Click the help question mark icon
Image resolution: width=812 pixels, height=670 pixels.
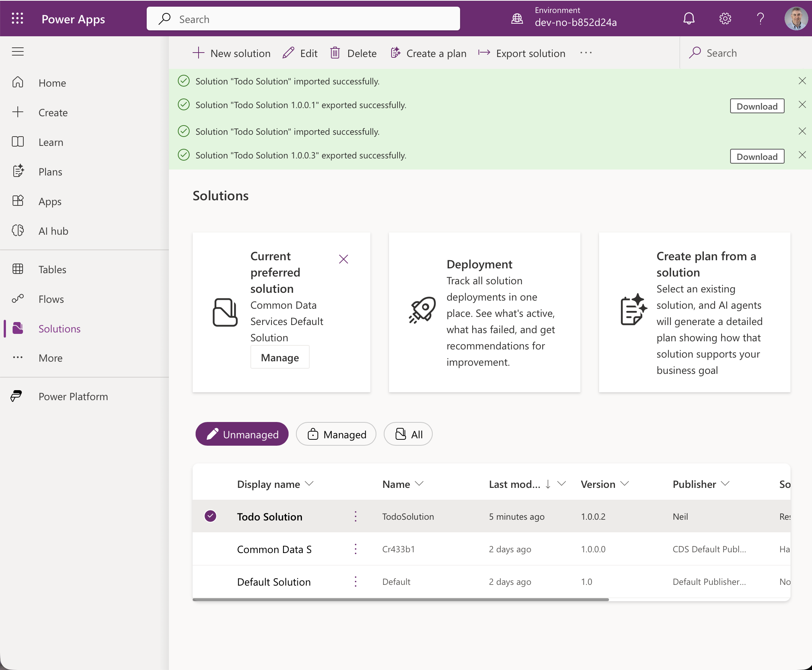760,19
